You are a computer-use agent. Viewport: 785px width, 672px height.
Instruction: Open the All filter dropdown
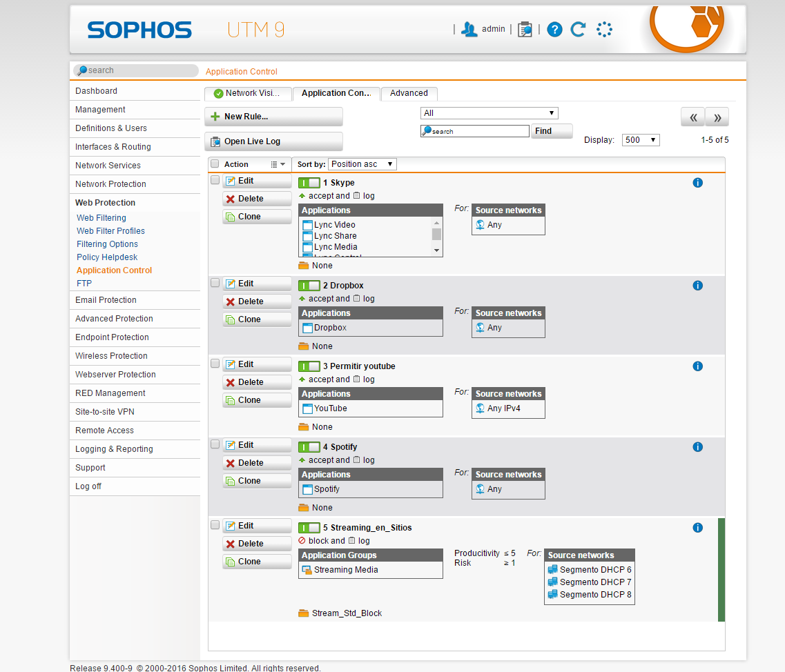pyautogui.click(x=489, y=113)
